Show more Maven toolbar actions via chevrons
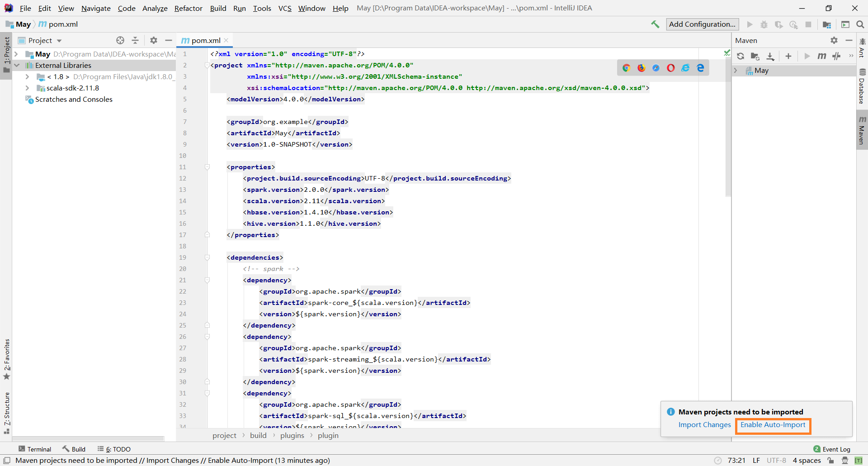The width and height of the screenshot is (868, 466). [851, 56]
